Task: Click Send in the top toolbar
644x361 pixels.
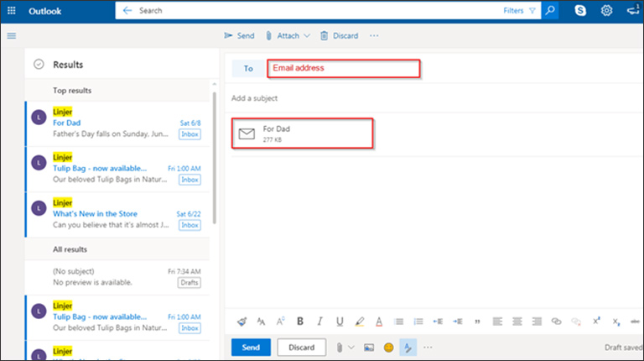Action: pos(239,36)
